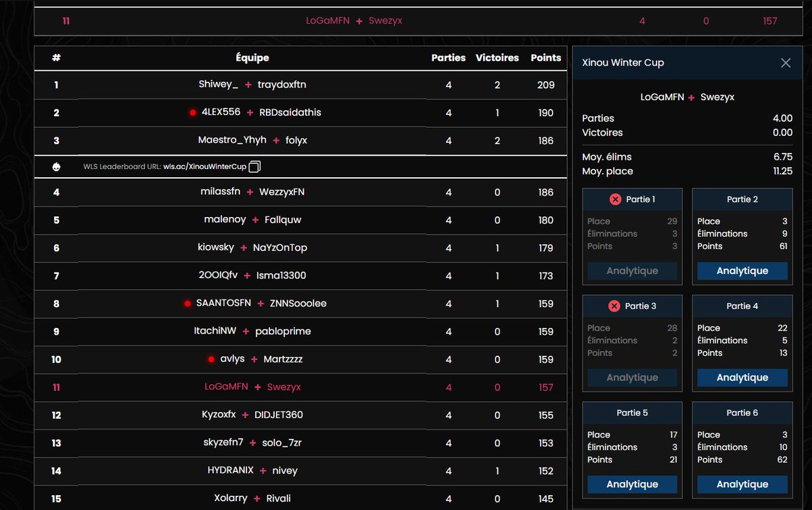
Task: Copy the WLS leaderboard URL icon
Action: (255, 166)
